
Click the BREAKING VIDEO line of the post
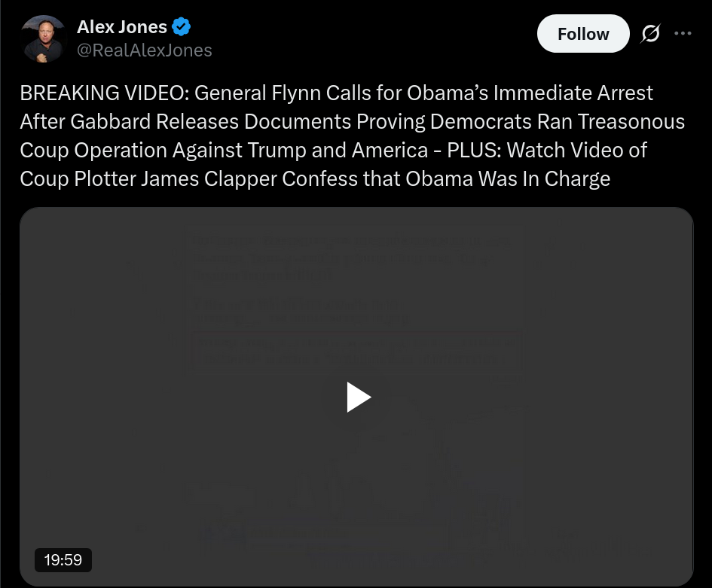click(337, 93)
